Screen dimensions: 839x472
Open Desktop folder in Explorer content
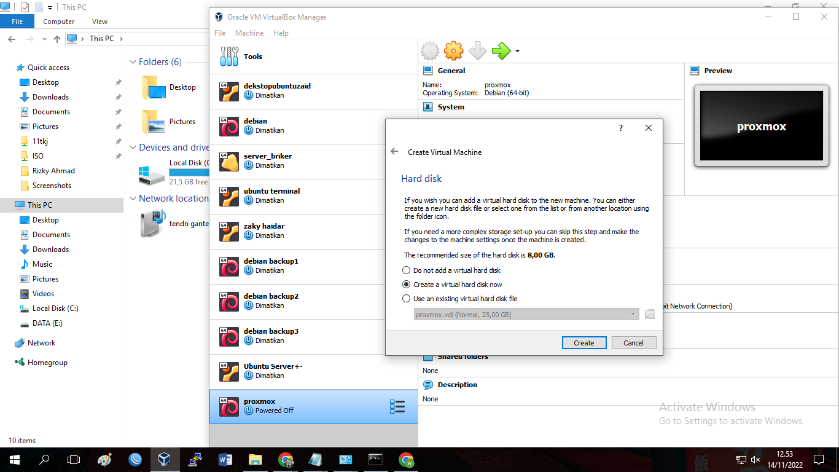(170, 87)
